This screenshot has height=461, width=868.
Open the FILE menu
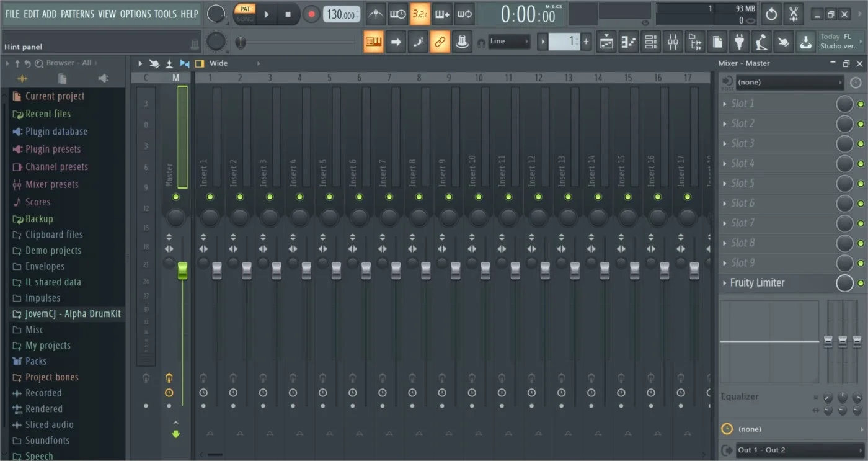click(x=12, y=14)
